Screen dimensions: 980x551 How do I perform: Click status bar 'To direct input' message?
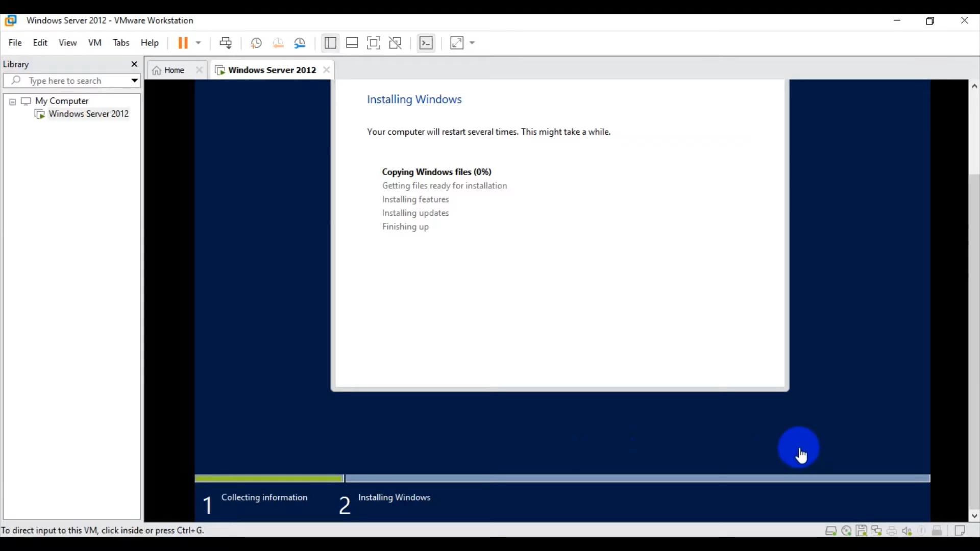pyautogui.click(x=103, y=531)
